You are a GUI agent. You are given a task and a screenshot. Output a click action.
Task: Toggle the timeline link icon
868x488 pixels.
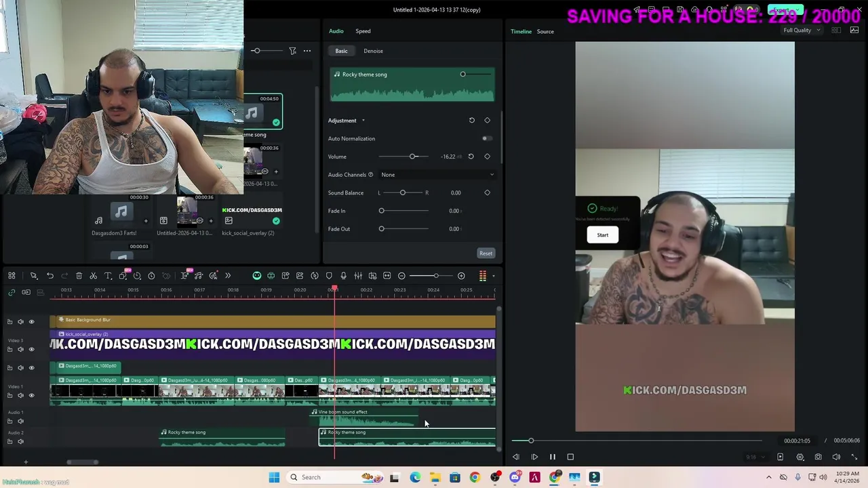pyautogui.click(x=12, y=292)
